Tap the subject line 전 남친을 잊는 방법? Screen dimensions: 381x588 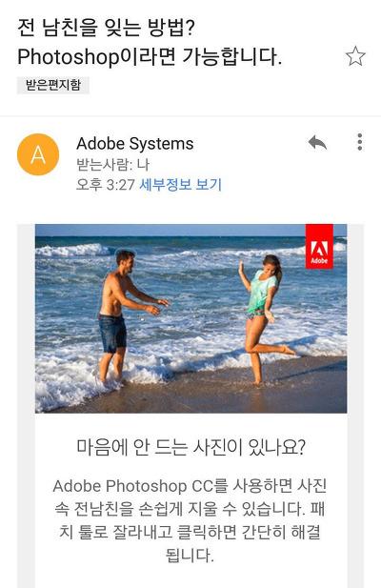(106, 28)
